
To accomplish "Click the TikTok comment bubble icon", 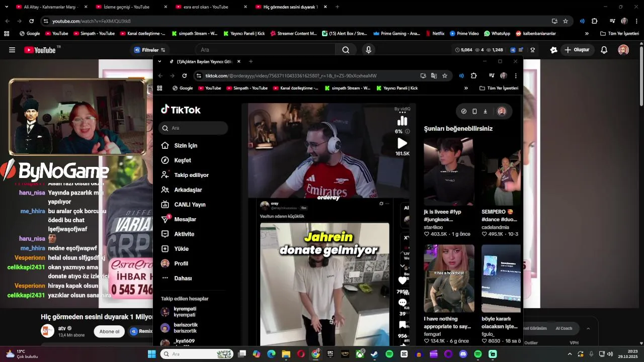I will [x=403, y=302].
